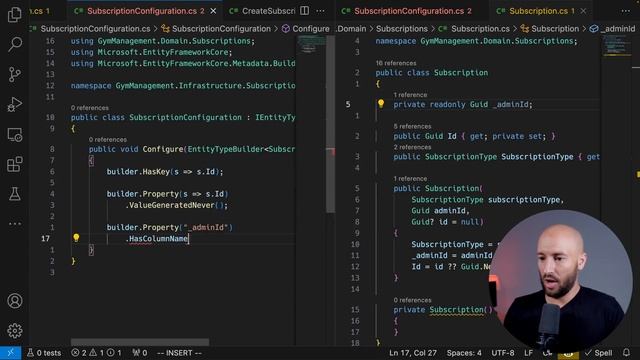This screenshot has width=640, height=360.
Task: Change indentation via Spaces: 4
Action: pos(464,353)
